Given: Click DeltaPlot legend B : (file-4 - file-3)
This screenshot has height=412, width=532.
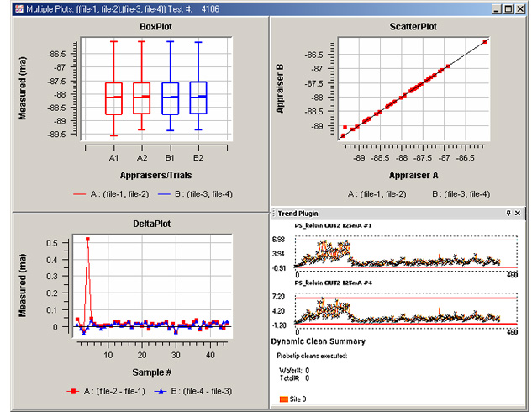Looking at the screenshot, I should pyautogui.click(x=193, y=391).
